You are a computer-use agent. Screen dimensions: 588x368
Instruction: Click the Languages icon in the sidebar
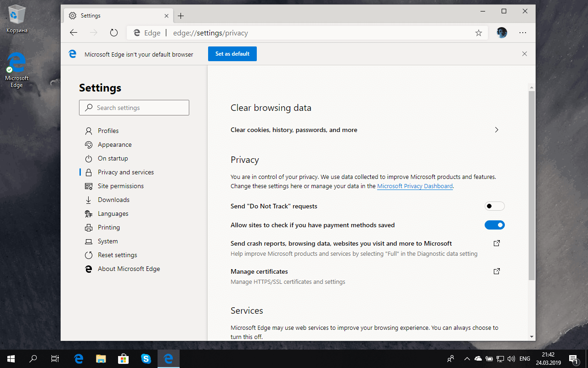89,214
